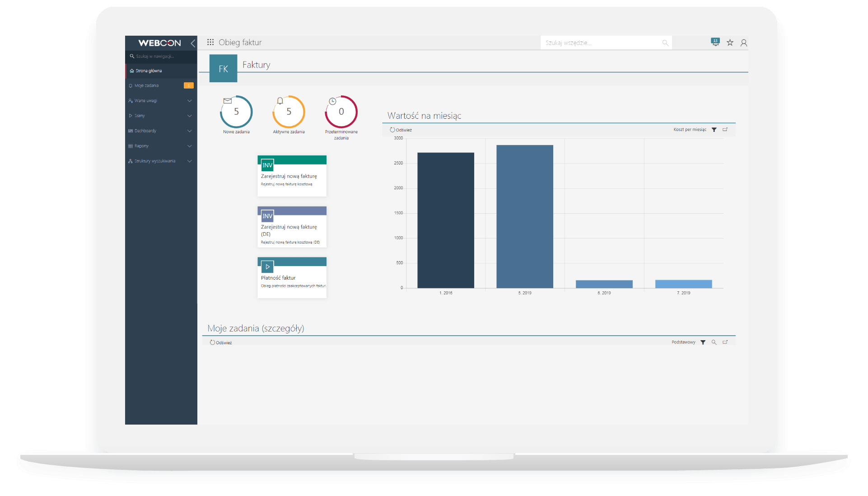The width and height of the screenshot is (868, 496).
Task: Expand the Raporty section chevron
Action: tap(190, 146)
